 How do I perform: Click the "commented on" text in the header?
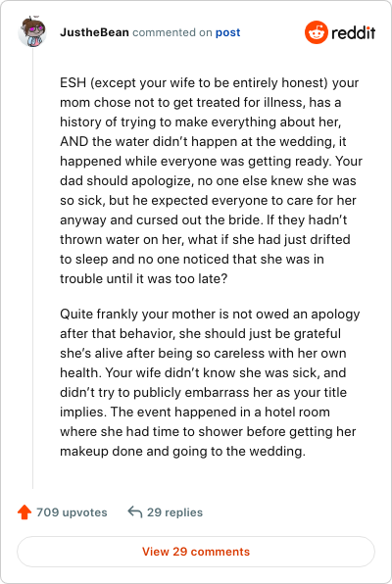172,32
